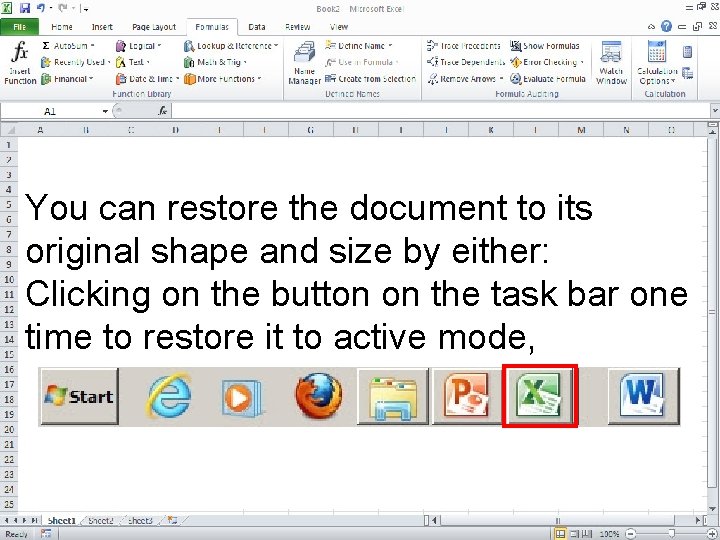This screenshot has width=720, height=540.
Task: Click the Windows Explorer folder icon
Action: click(393, 396)
